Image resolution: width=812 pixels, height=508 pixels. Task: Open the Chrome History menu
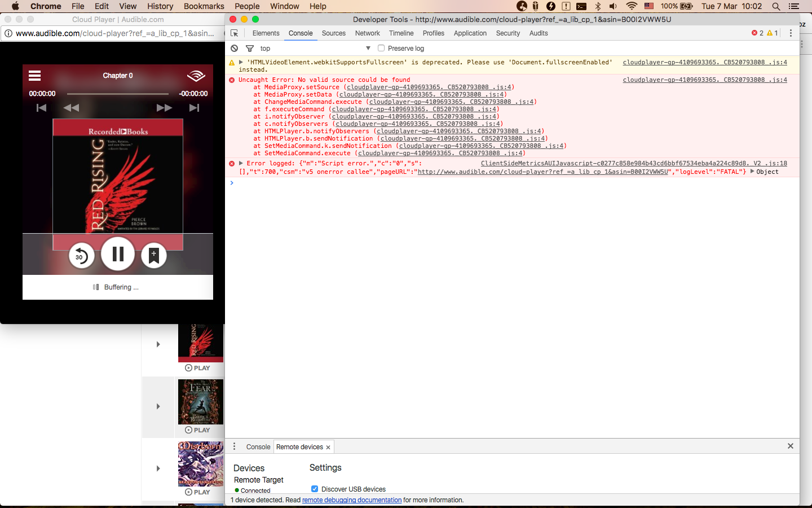(x=160, y=6)
